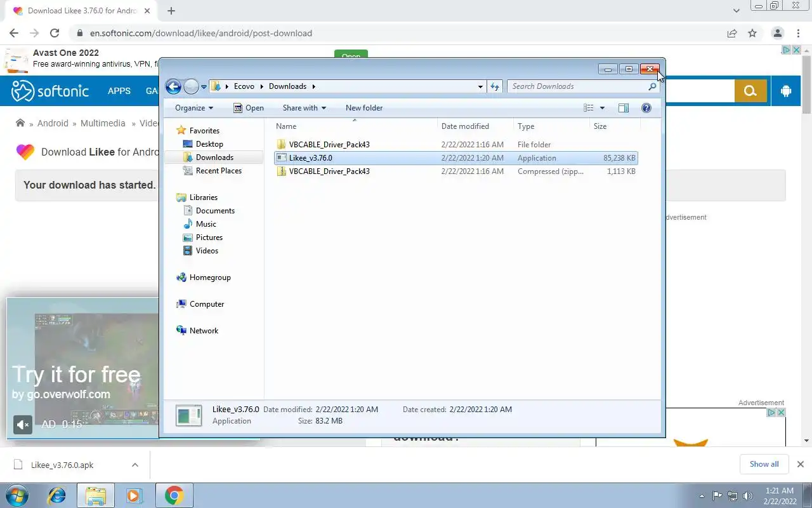
Task: Open the Pictures library
Action: pyautogui.click(x=209, y=237)
